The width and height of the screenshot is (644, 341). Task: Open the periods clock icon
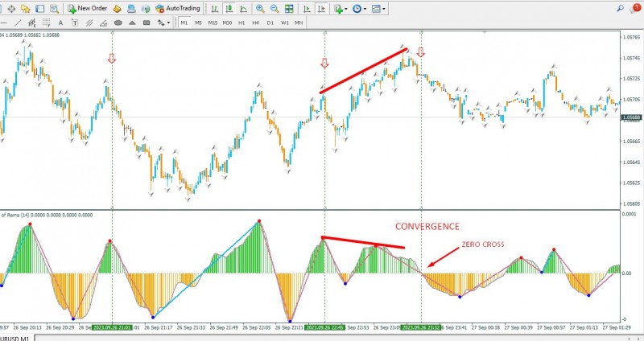click(x=357, y=8)
